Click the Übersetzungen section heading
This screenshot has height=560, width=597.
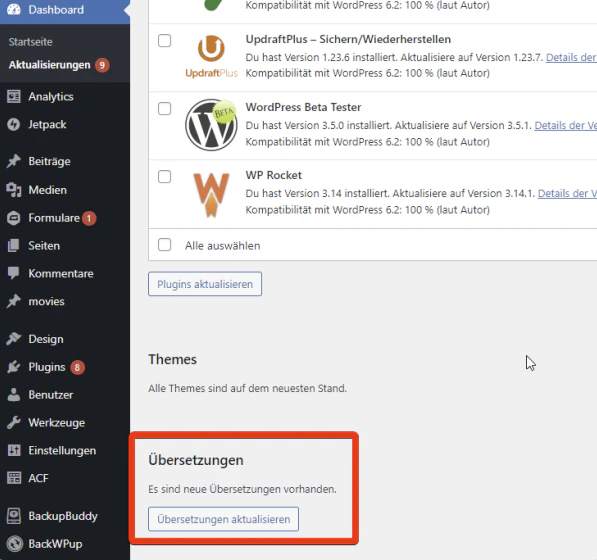[196, 460]
